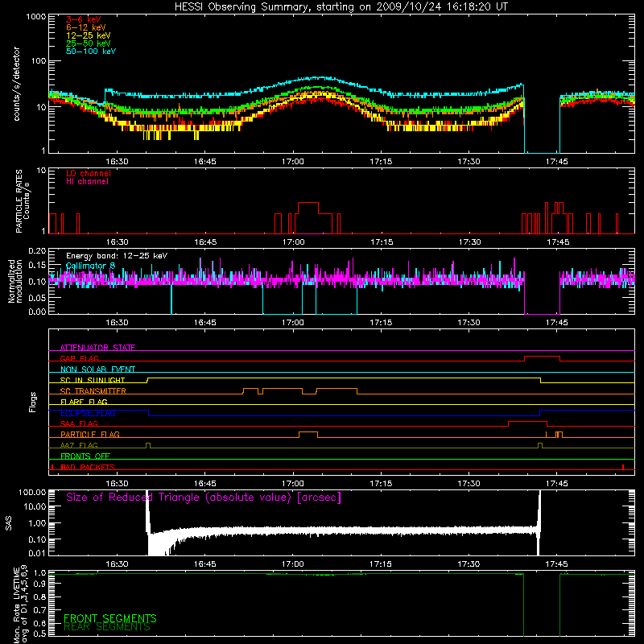Select the GAP FLAG label
Screen dimensions: 644x644
coord(79,358)
